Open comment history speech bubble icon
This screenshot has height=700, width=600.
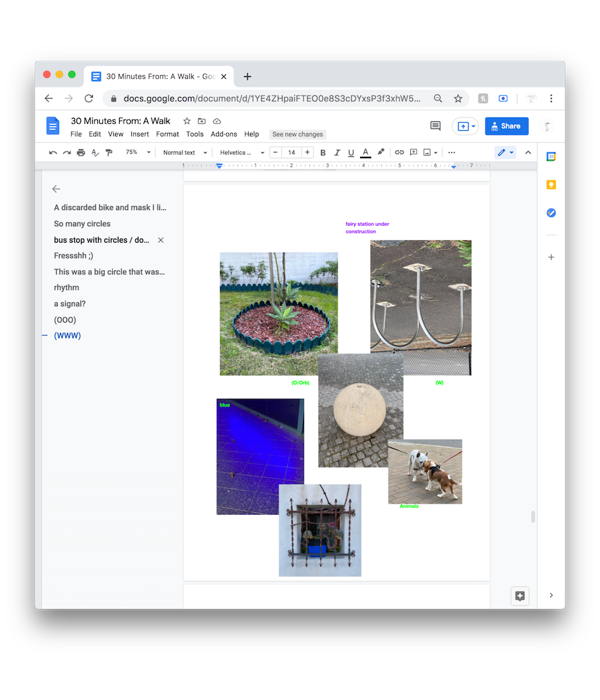(435, 126)
